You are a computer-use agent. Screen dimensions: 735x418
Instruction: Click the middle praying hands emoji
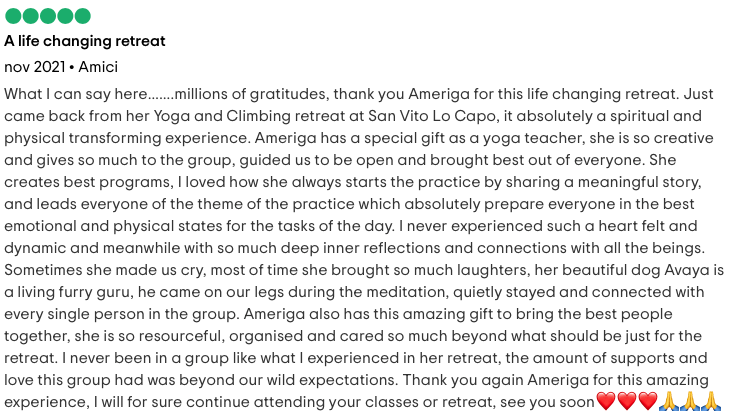tap(690, 402)
